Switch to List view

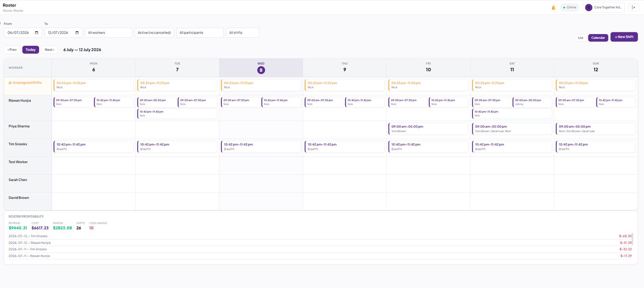click(x=581, y=38)
